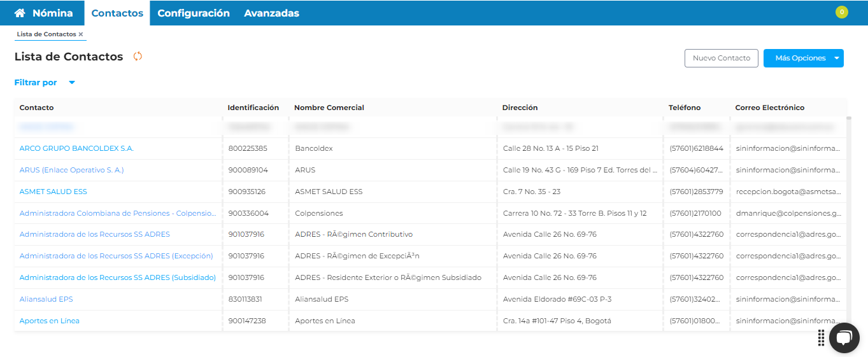Click the dotted grip handle beside the chat widget

point(822,338)
